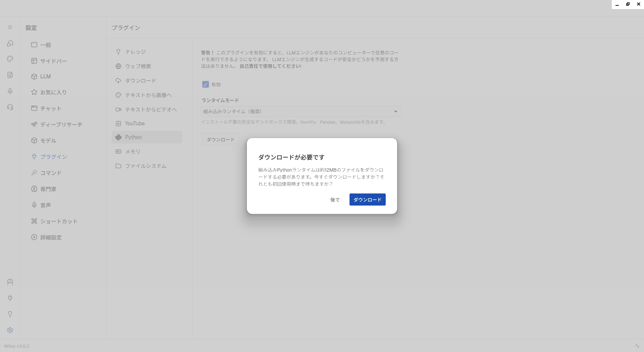Select the ファイルシステム plugin entry
The height and width of the screenshot is (352, 644).
pos(145,166)
